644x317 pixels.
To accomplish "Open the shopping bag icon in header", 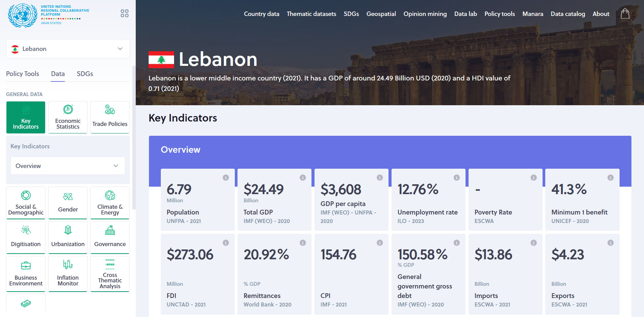I will coord(625,14).
